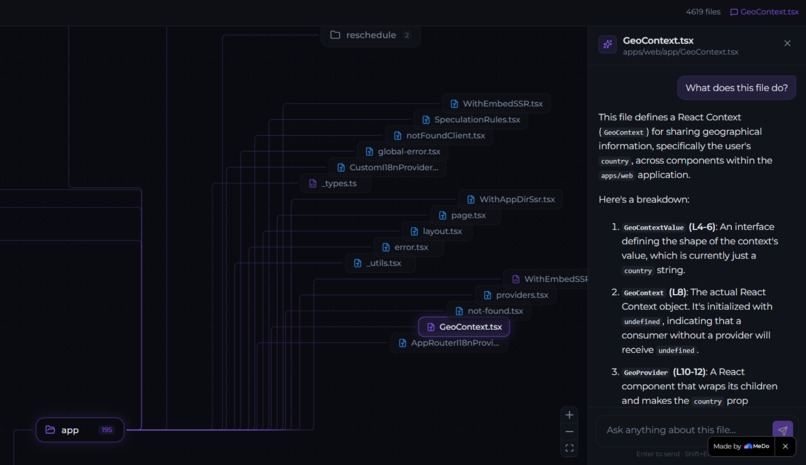Dismiss the Made by MeDo badge

[x=785, y=446]
